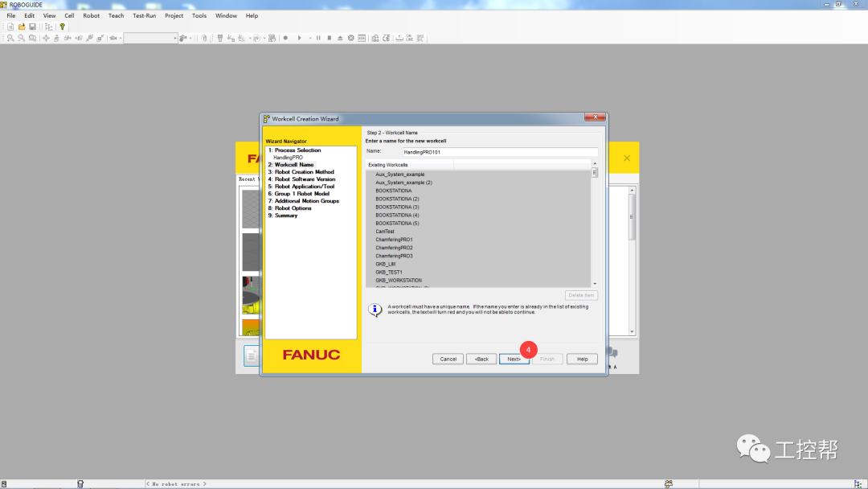Click the square Stop icon
868x489 pixels.
330,39
